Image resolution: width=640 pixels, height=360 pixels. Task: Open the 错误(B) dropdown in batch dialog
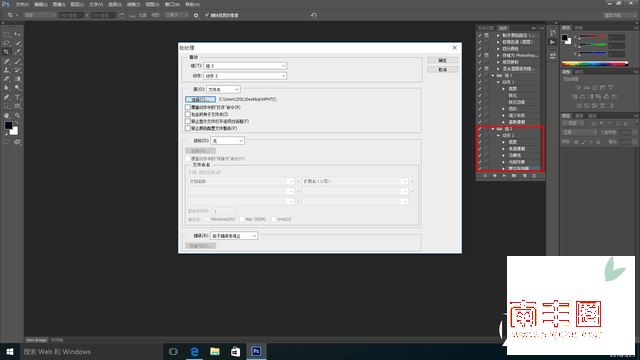click(234, 236)
